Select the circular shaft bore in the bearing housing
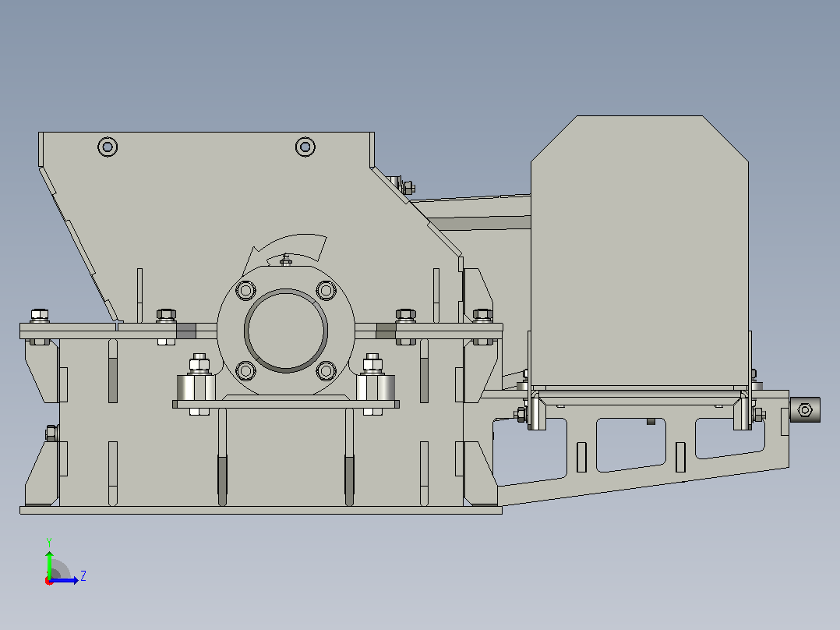The height and width of the screenshot is (630, 840). [285, 331]
